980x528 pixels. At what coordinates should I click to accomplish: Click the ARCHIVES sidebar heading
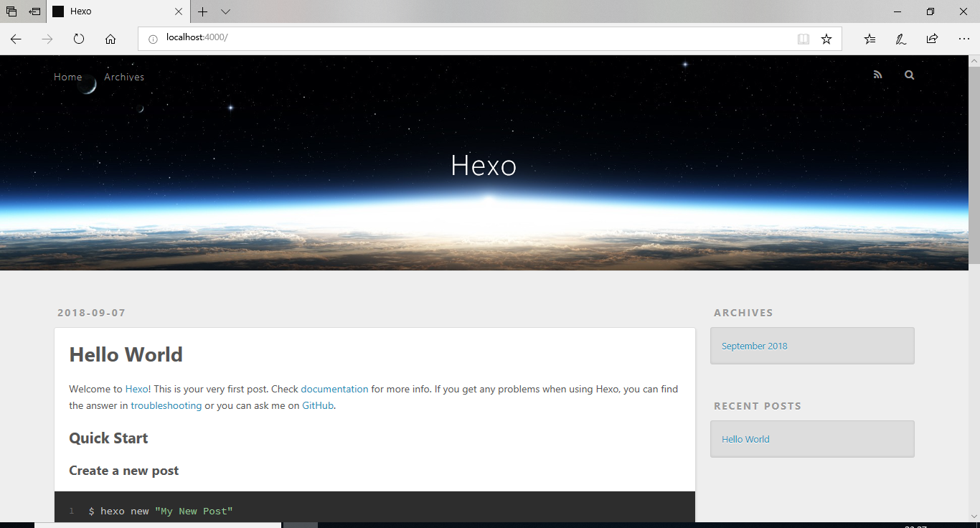tap(743, 313)
